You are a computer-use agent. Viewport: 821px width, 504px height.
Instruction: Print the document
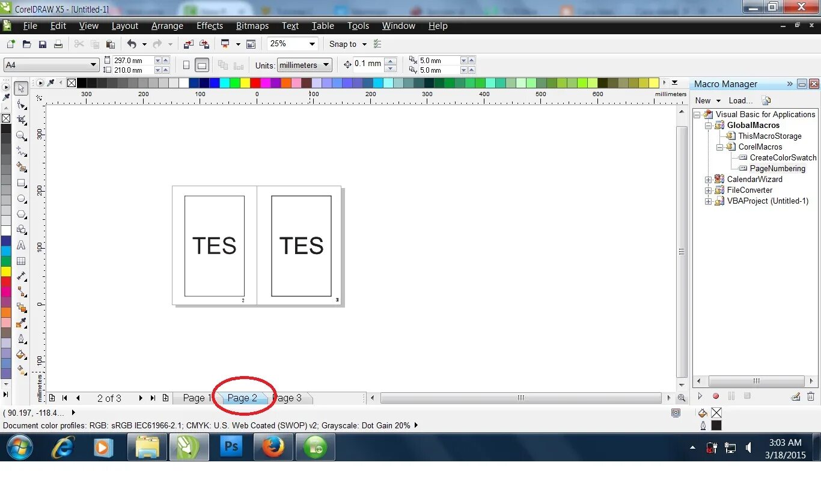click(x=58, y=44)
